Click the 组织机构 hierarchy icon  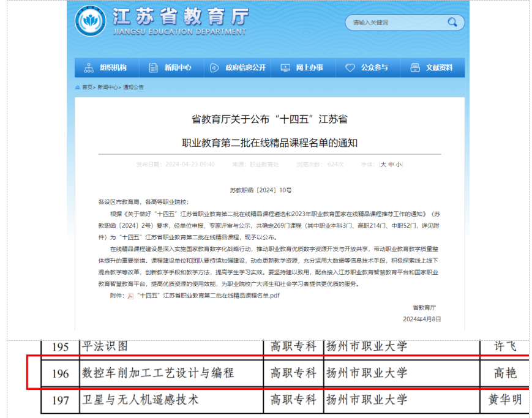click(89, 68)
